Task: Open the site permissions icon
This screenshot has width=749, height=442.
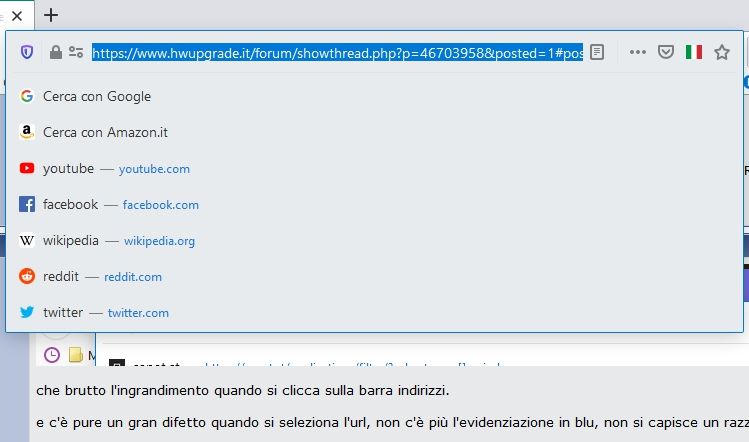Action: (76, 52)
